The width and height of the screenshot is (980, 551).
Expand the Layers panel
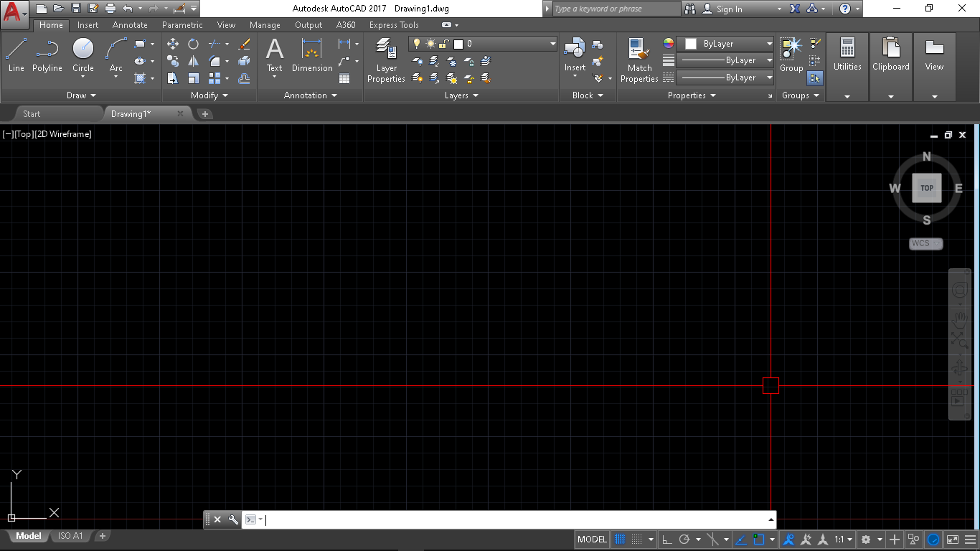[461, 95]
